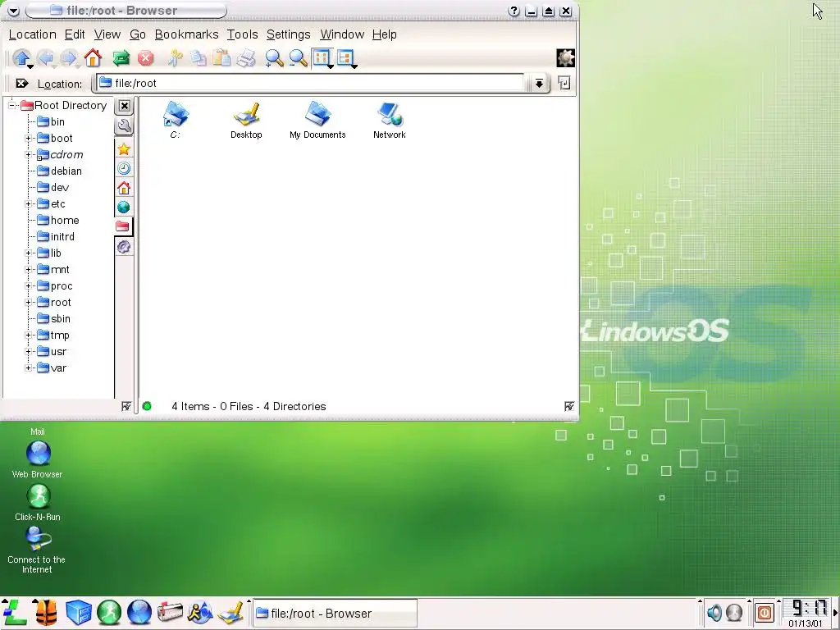Open the Settings menu

[288, 34]
